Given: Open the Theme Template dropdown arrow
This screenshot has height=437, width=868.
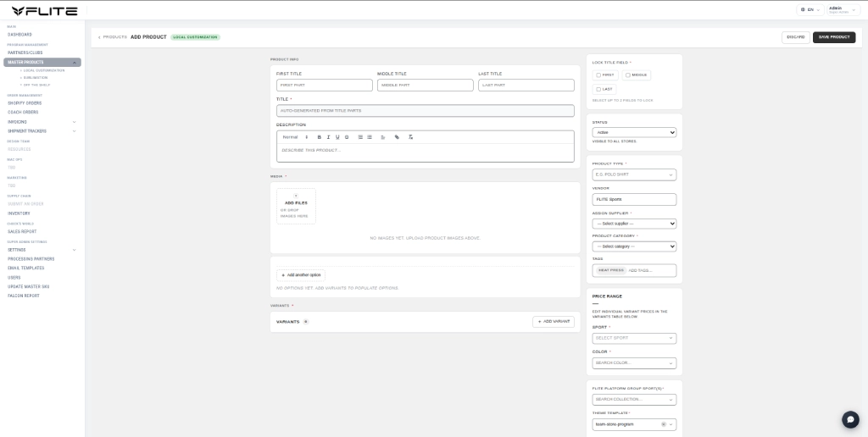Looking at the screenshot, I should coord(671,424).
